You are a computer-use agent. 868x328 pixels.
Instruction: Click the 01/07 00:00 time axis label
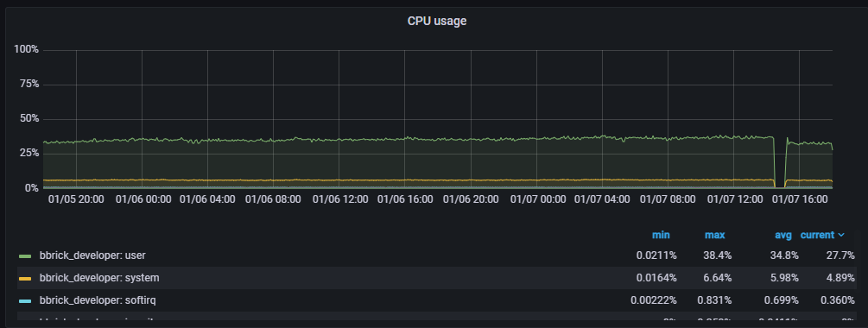537,199
